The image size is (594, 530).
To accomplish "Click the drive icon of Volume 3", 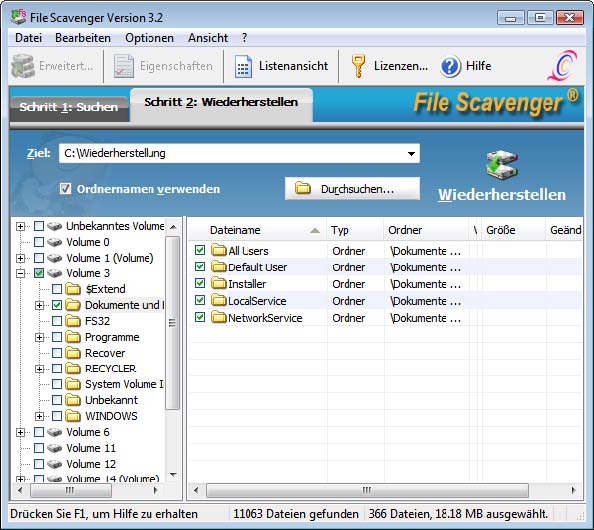I will (x=55, y=273).
